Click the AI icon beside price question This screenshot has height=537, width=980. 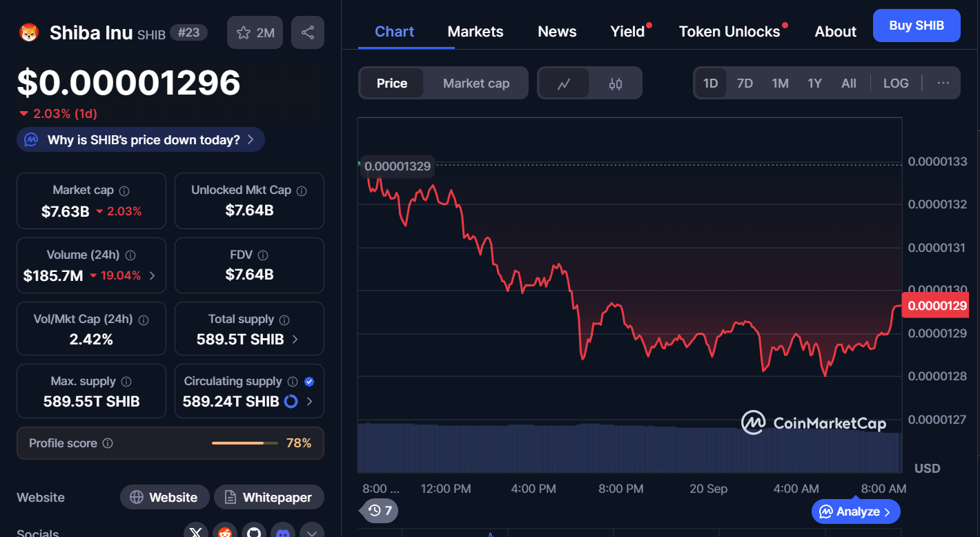(31, 139)
